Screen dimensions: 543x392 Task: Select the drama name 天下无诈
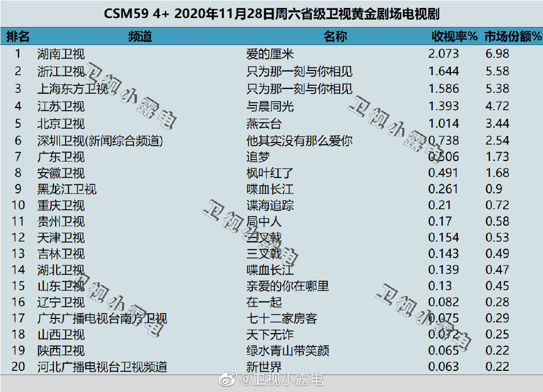(270, 334)
